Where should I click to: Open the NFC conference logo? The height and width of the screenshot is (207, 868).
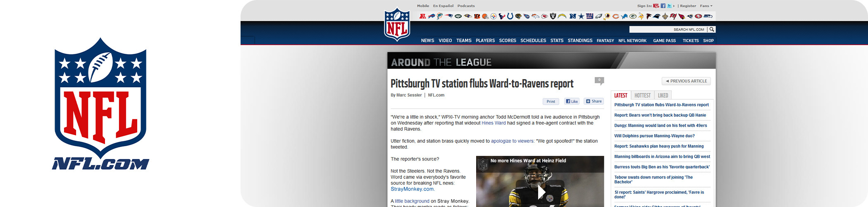(573, 16)
